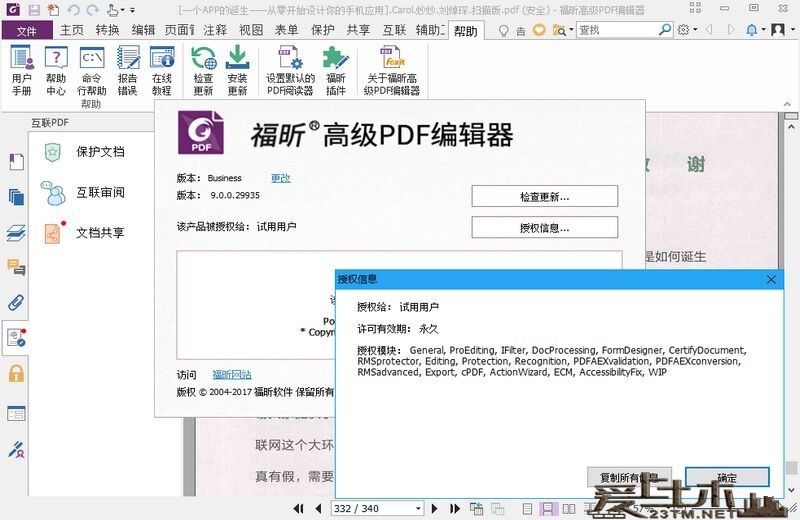Go to the first page
This screenshot has width=800, height=520.
tap(298, 508)
